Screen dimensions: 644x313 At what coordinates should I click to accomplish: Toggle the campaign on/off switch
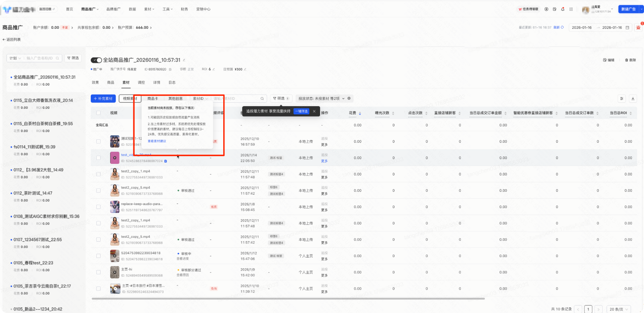(96, 60)
